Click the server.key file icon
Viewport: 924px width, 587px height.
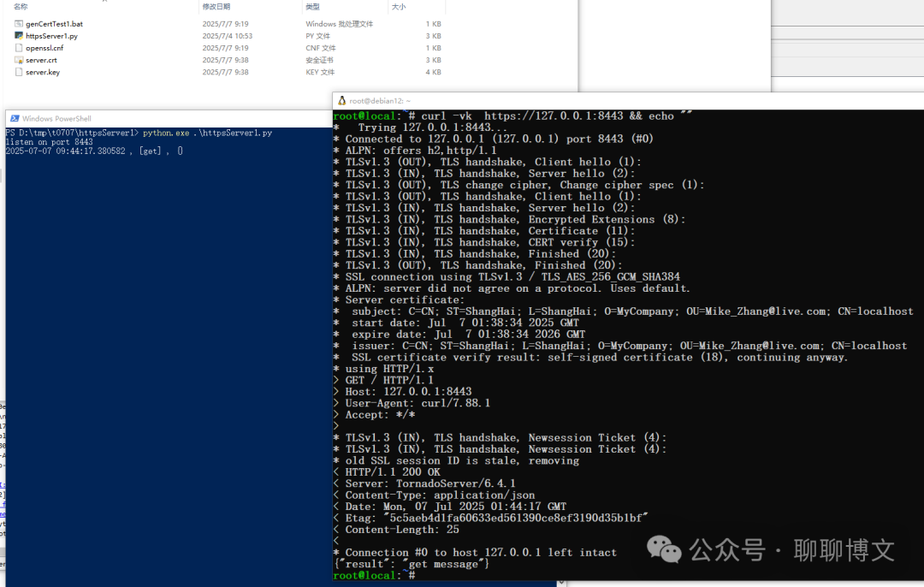point(19,72)
